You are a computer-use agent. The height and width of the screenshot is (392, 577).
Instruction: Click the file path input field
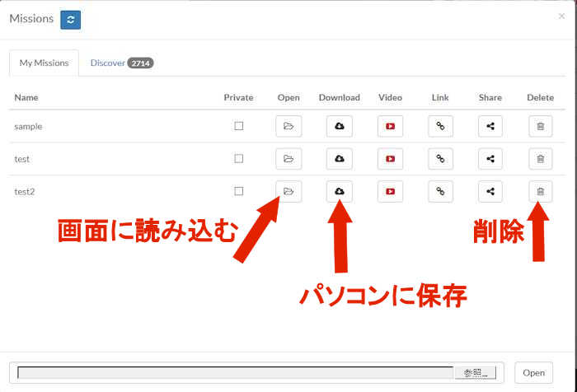[235, 373]
